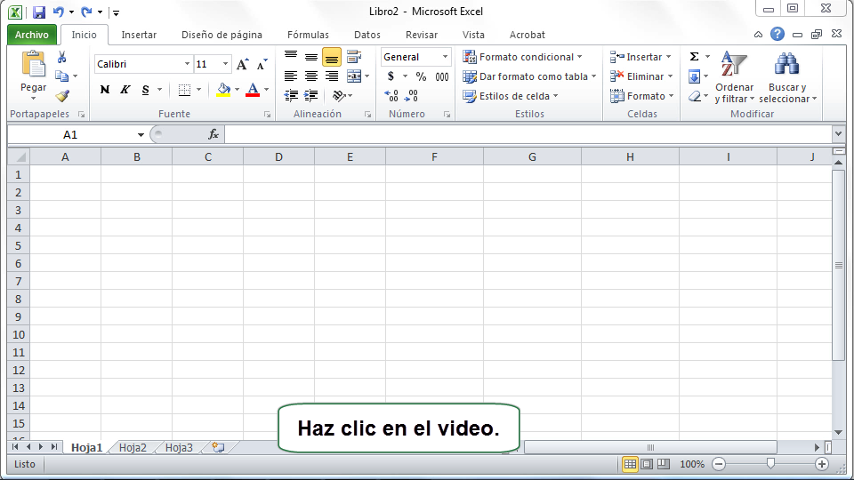Click the Increase indent icon
The width and height of the screenshot is (854, 480).
[311, 96]
